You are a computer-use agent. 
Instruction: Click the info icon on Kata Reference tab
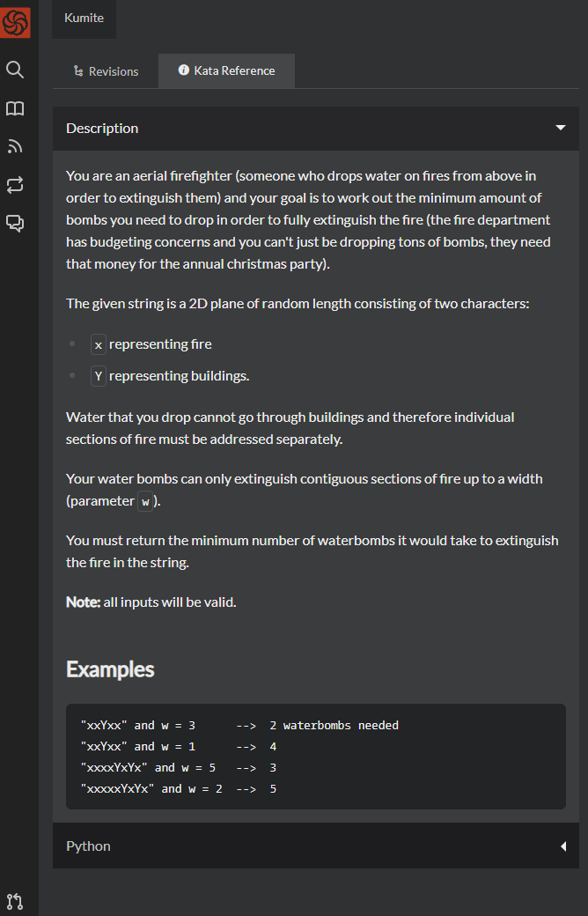pyautogui.click(x=181, y=70)
